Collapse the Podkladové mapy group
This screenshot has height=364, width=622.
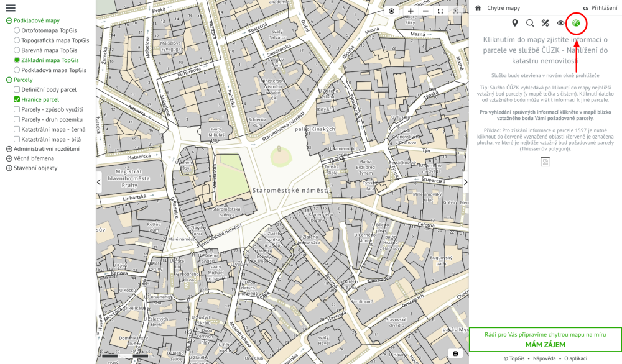[9, 20]
